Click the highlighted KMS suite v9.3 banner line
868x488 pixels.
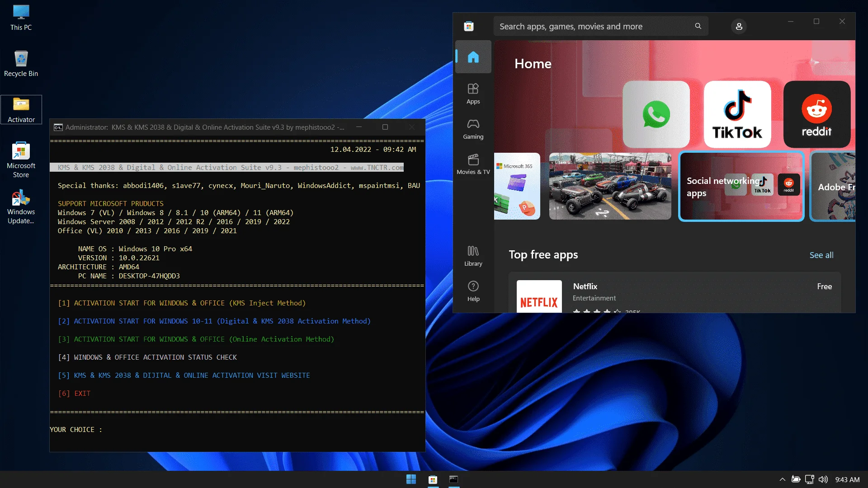pyautogui.click(x=227, y=168)
